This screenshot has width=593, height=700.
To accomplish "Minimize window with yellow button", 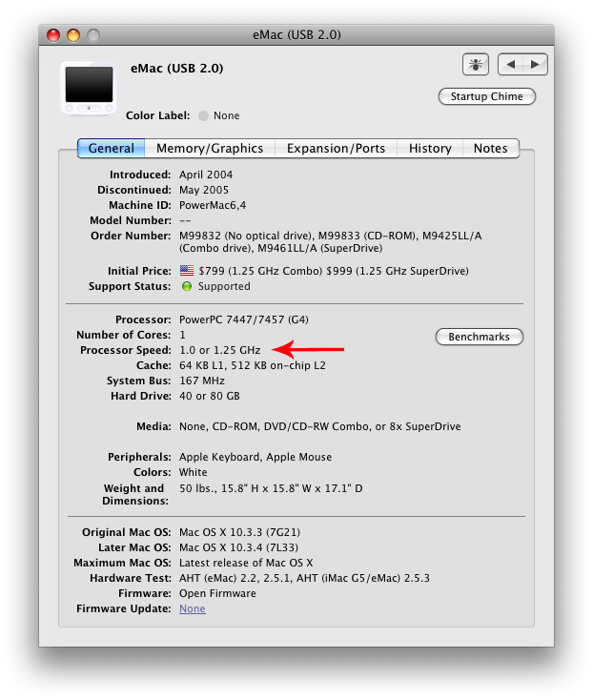I will (73, 35).
